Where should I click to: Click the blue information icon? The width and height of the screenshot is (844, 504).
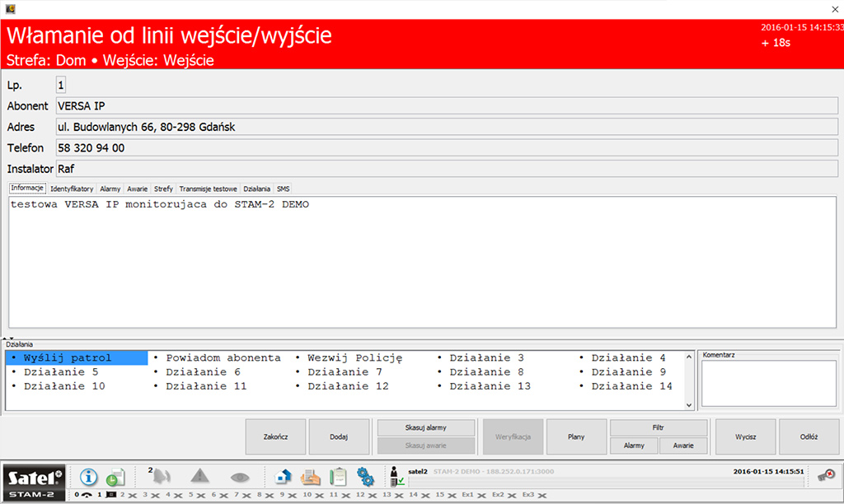coord(89,477)
